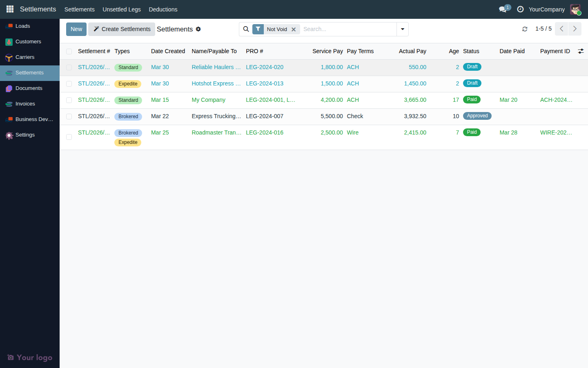Remove the Not Void filter
This screenshot has height=368, width=588.
tap(294, 29)
